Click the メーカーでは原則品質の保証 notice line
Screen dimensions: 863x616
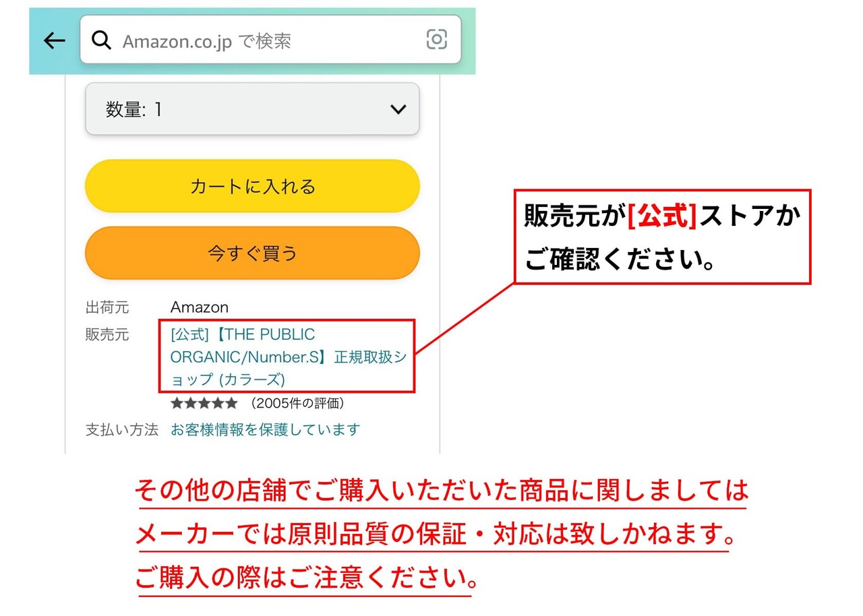(x=435, y=535)
